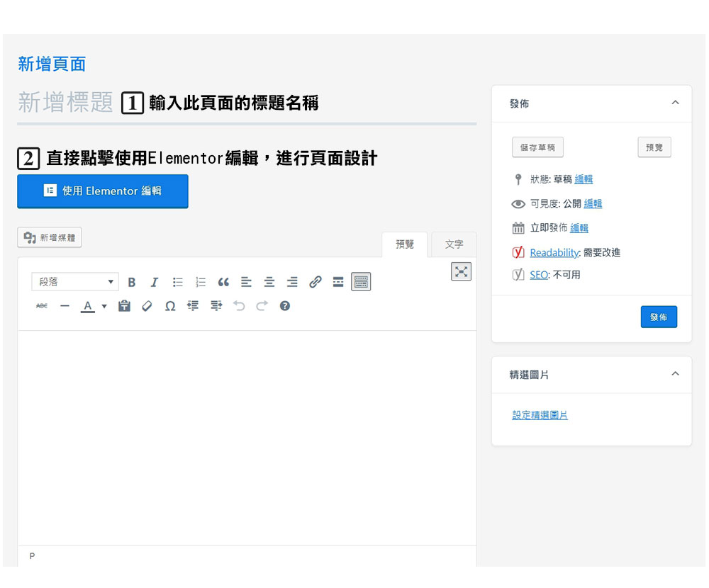Open the text color dropdown arrow
This screenshot has height=588, width=709.
104,306
